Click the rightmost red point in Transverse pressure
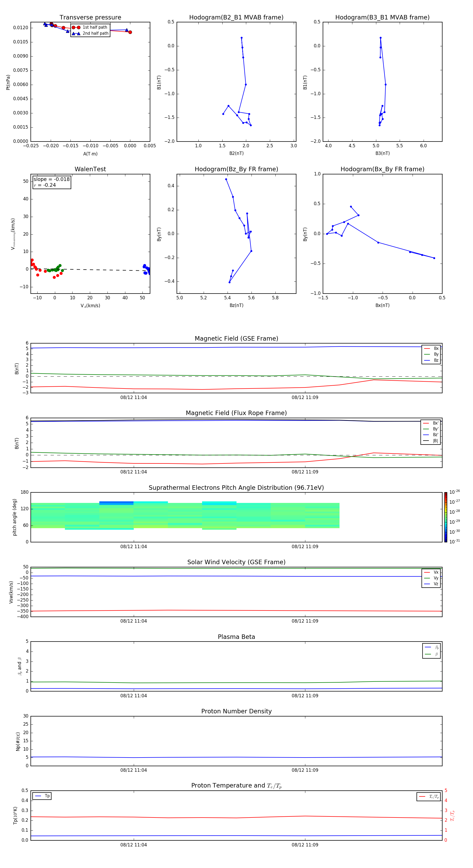This screenshot has width=473, height=868. (x=130, y=32)
